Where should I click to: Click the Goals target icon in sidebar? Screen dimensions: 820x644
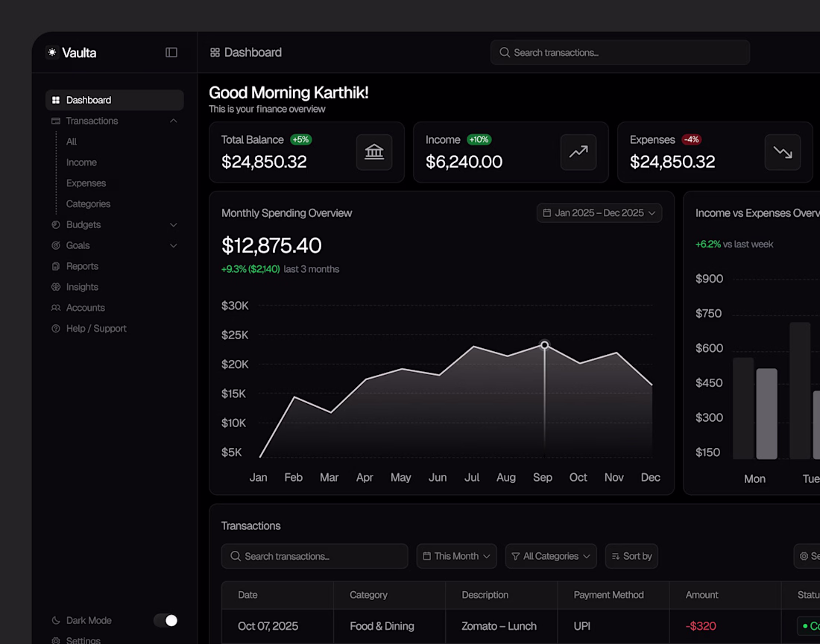(x=56, y=246)
